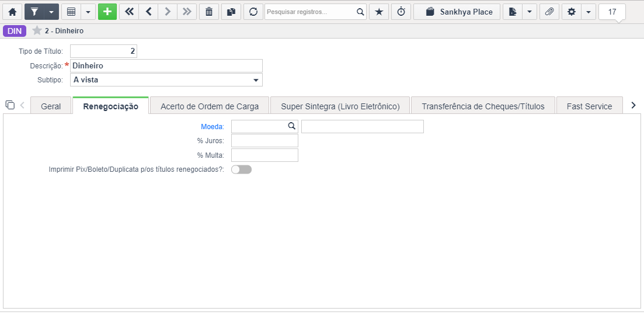644x315 pixels.
Task: Add a new record with green plus
Action: 107,12
